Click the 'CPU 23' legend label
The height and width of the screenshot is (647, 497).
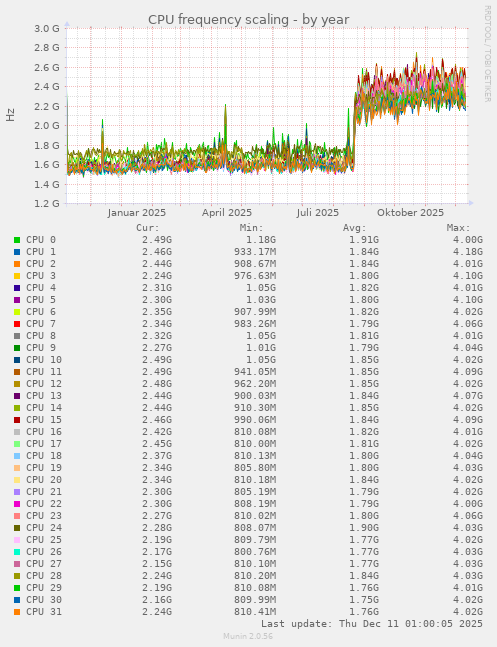[44, 515]
